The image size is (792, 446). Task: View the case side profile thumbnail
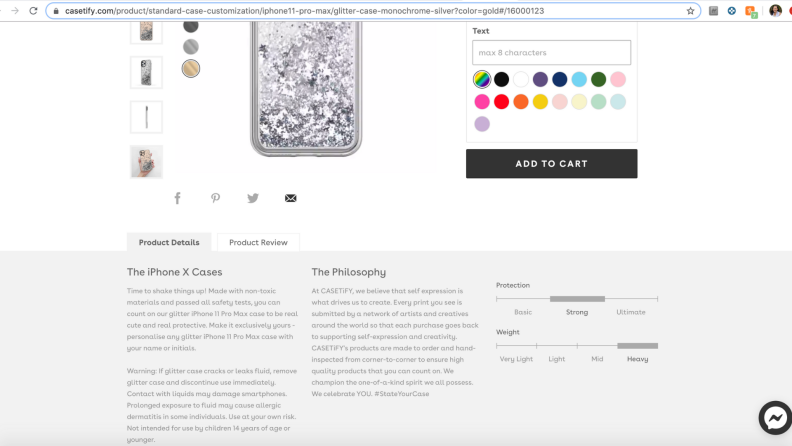coord(146,117)
